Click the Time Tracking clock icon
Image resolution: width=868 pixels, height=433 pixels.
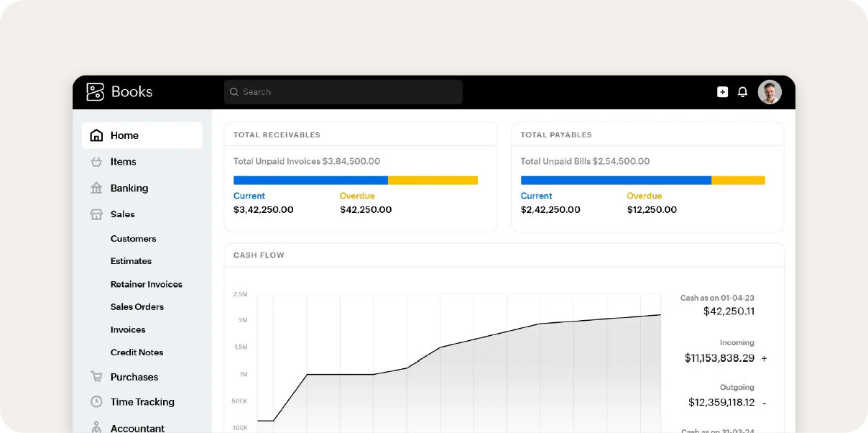96,401
